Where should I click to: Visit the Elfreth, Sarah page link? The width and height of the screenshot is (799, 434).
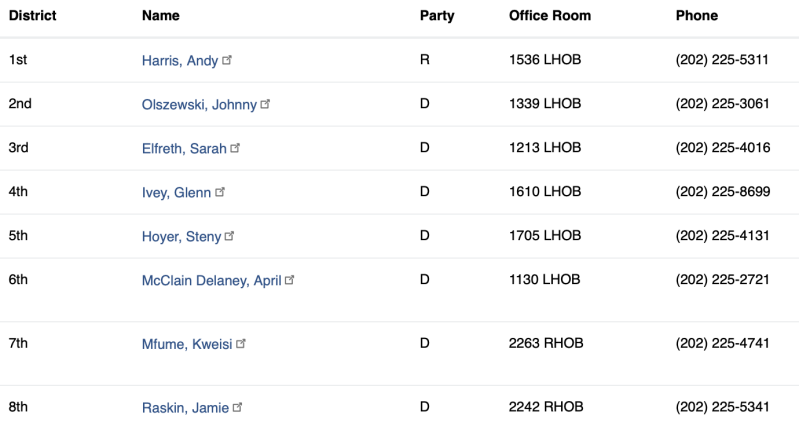click(184, 149)
